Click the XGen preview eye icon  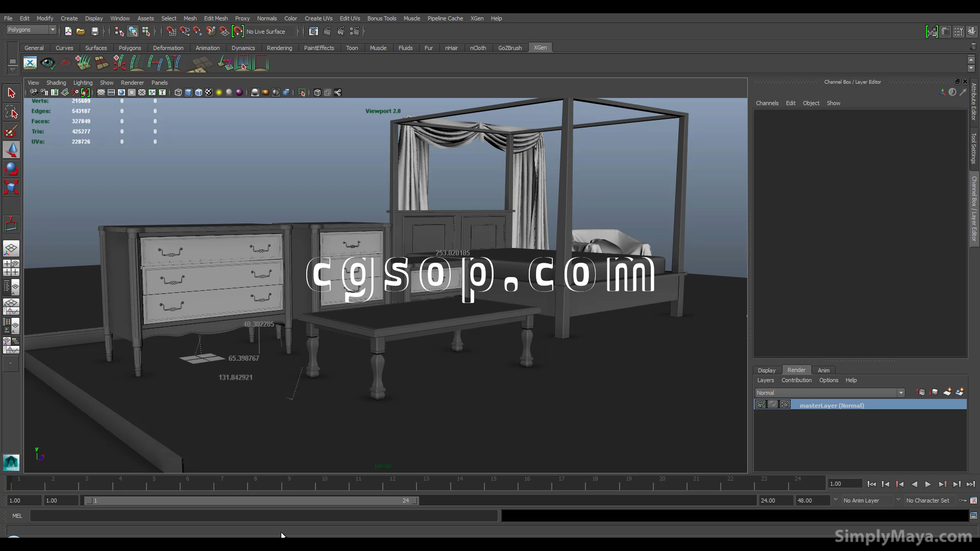[48, 63]
